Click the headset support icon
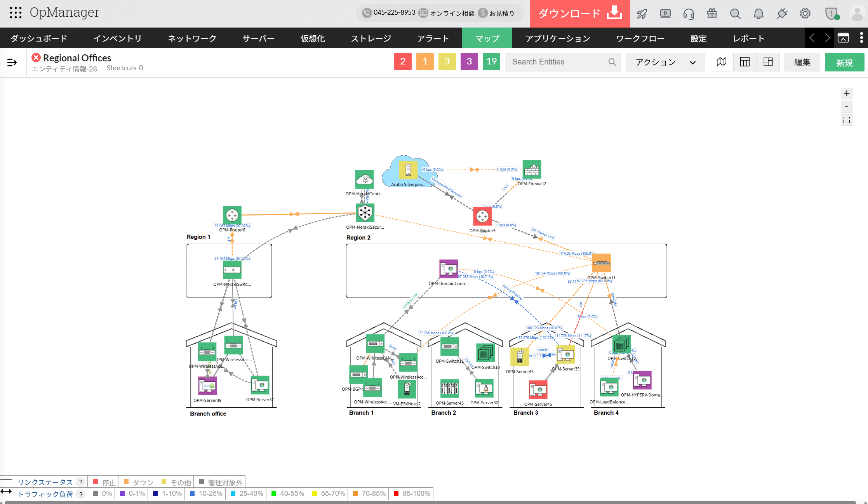This screenshot has height=504, width=868. 689,14
